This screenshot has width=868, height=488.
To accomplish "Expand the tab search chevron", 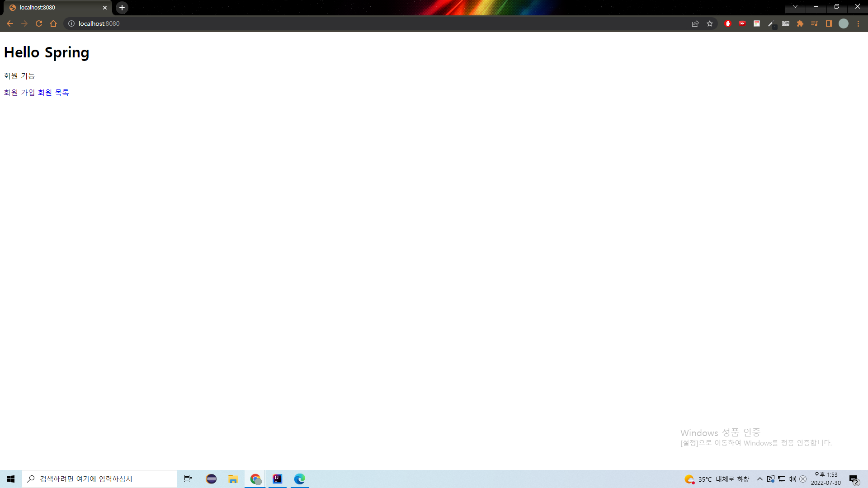I will (x=795, y=7).
